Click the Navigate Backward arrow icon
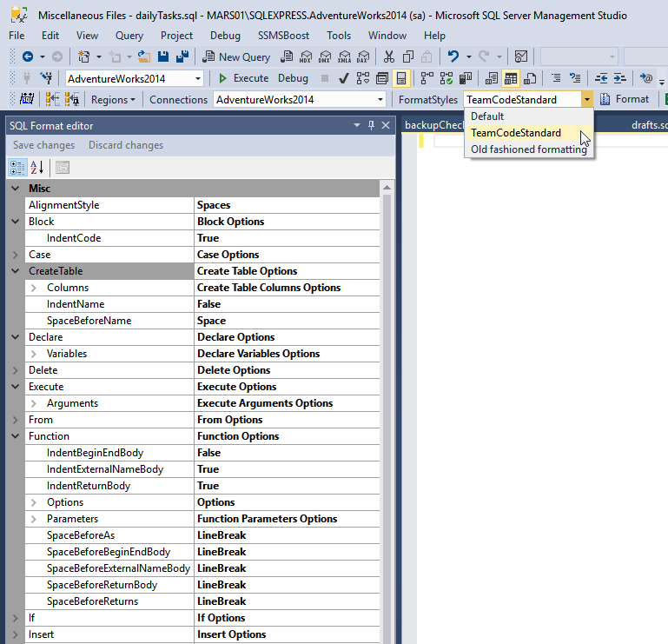The image size is (668, 644). point(28,56)
